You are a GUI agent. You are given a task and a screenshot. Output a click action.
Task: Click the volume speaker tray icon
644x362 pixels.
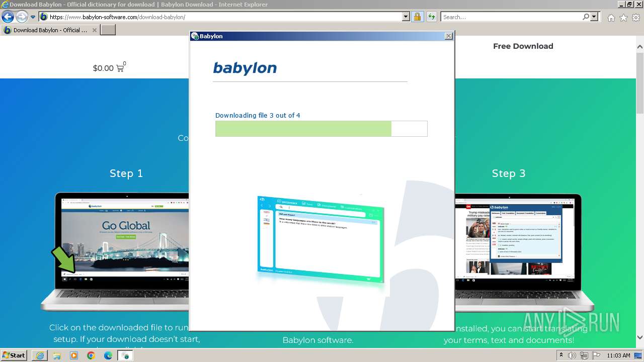(572, 355)
